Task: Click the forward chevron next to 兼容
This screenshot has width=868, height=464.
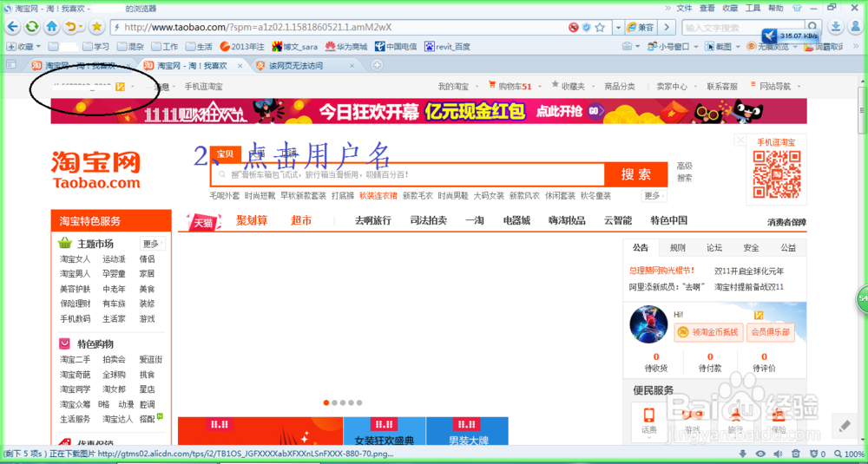Action: point(667,27)
